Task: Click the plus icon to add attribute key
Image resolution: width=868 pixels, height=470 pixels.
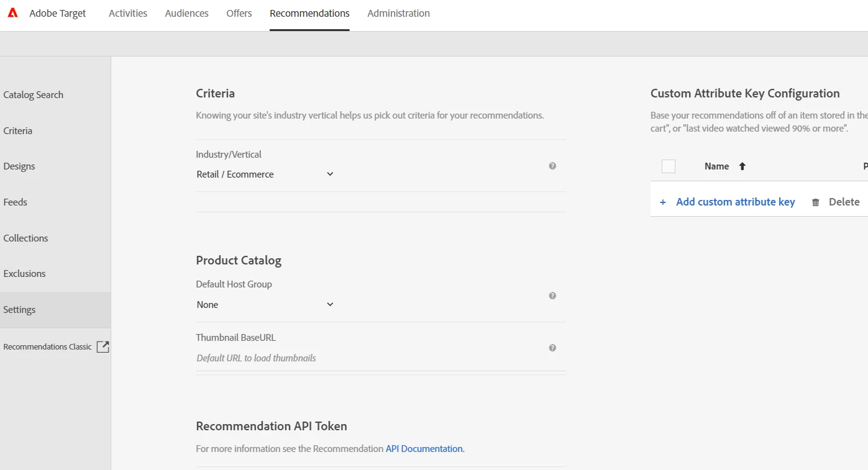Action: [x=663, y=202]
